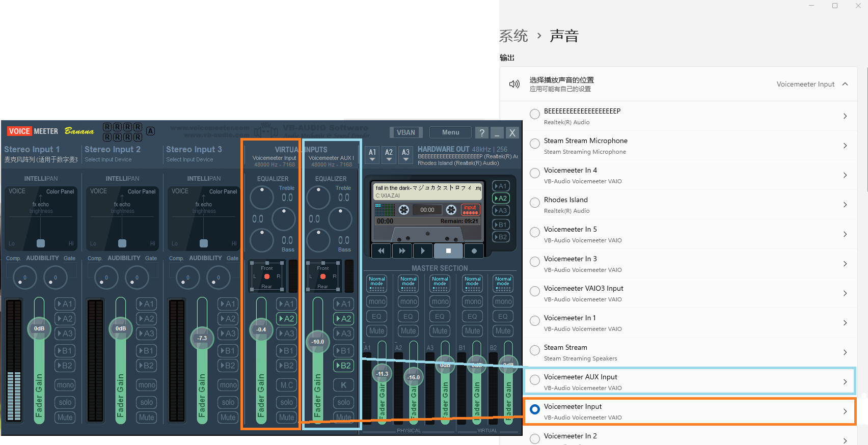Click the sound output speaker icon
Viewport: 868px width, 445px height.
pyautogui.click(x=514, y=84)
